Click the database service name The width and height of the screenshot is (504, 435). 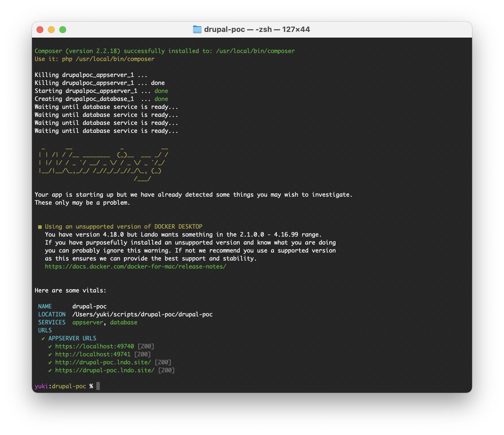point(124,322)
